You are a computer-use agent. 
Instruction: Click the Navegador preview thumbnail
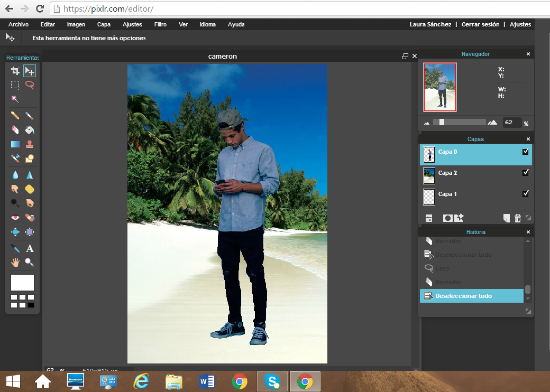click(440, 87)
